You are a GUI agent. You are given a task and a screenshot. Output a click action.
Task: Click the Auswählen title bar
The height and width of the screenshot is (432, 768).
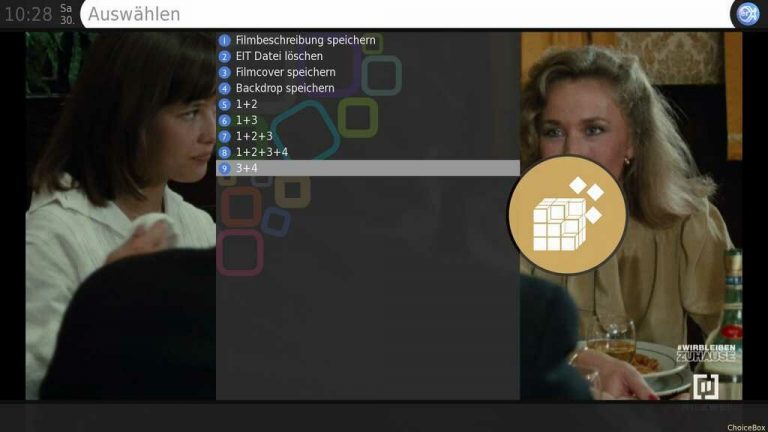coord(407,14)
